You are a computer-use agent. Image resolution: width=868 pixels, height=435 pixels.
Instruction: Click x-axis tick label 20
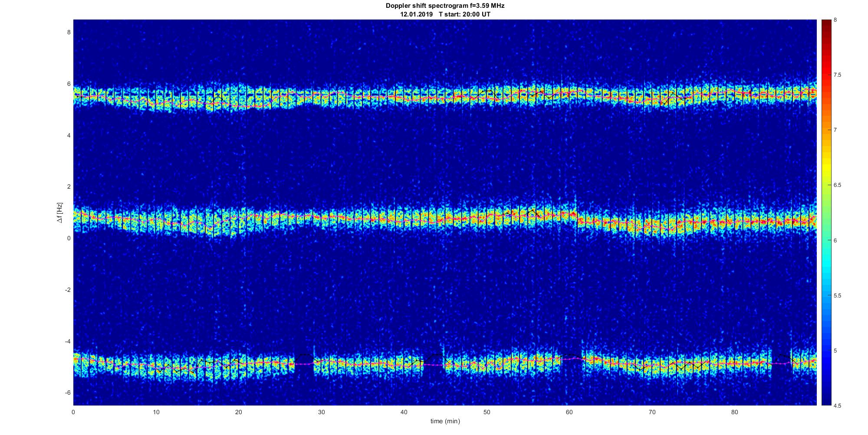(x=239, y=412)
